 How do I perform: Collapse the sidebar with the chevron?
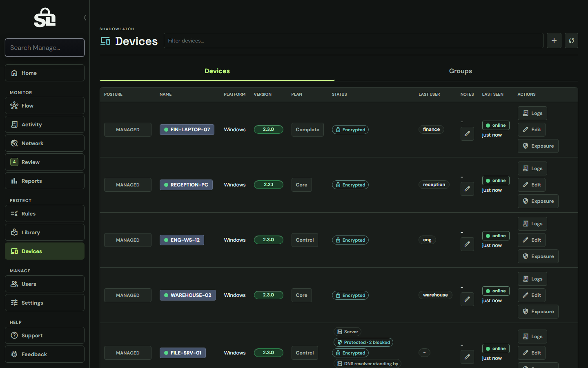click(85, 18)
